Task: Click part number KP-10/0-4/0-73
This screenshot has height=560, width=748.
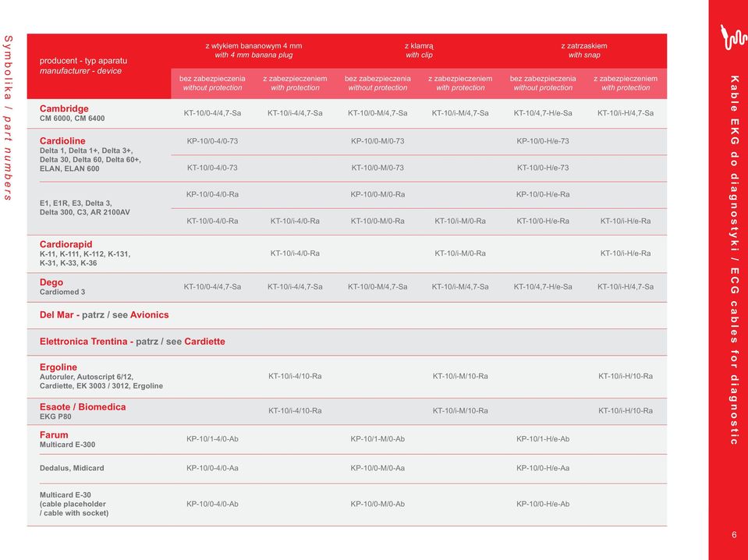Action: pos(212,141)
